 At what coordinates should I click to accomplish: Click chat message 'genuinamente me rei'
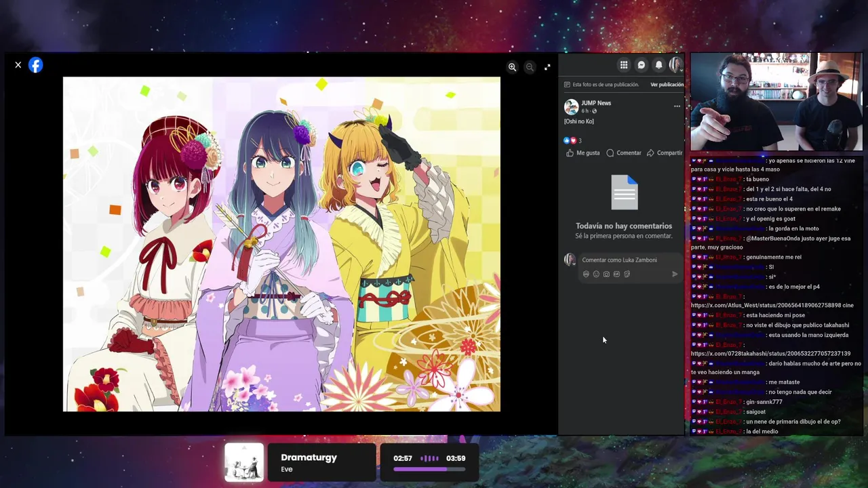773,258
